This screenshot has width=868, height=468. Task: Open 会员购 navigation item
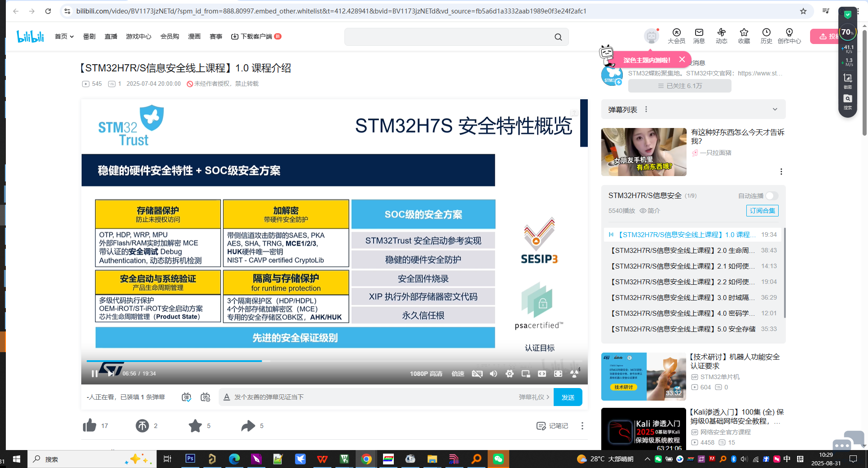[x=170, y=36]
